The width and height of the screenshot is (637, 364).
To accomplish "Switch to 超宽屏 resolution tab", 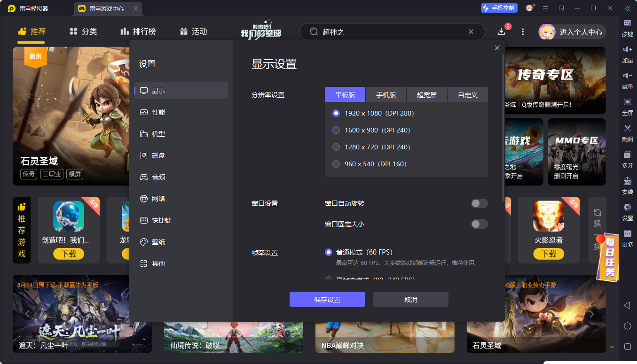I will tap(427, 94).
